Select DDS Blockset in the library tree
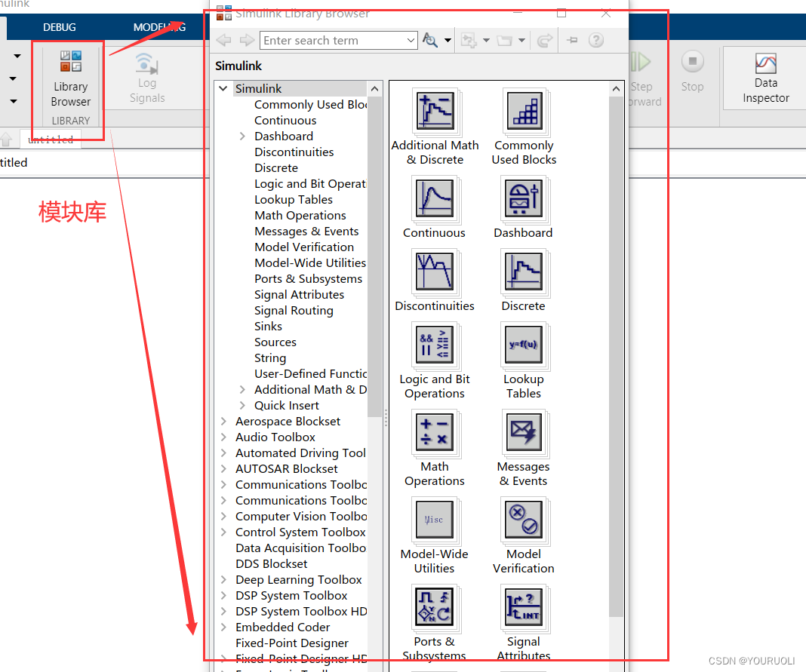Screen dimensions: 806x672 click(272, 563)
